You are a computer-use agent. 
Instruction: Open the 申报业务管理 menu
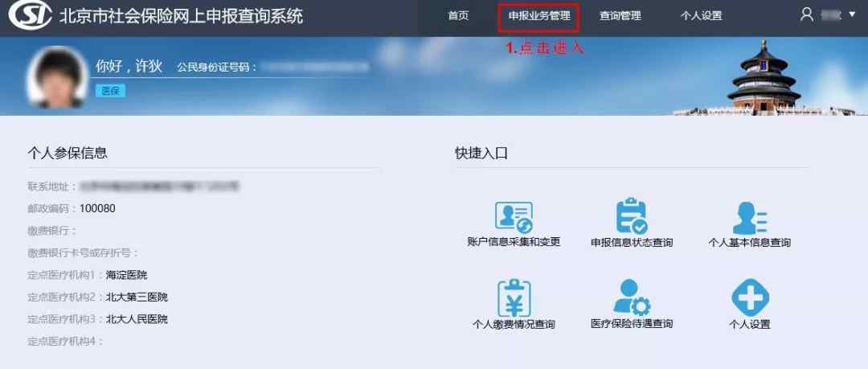pyautogui.click(x=538, y=15)
